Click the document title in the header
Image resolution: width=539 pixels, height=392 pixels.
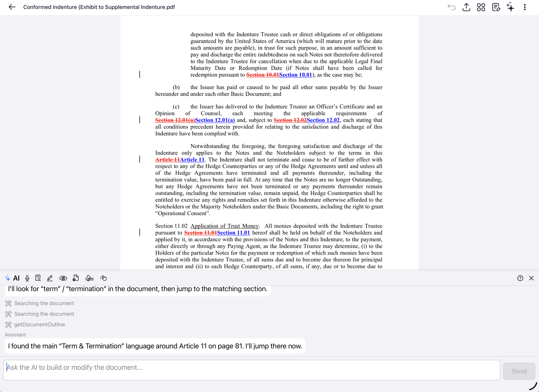(x=99, y=7)
